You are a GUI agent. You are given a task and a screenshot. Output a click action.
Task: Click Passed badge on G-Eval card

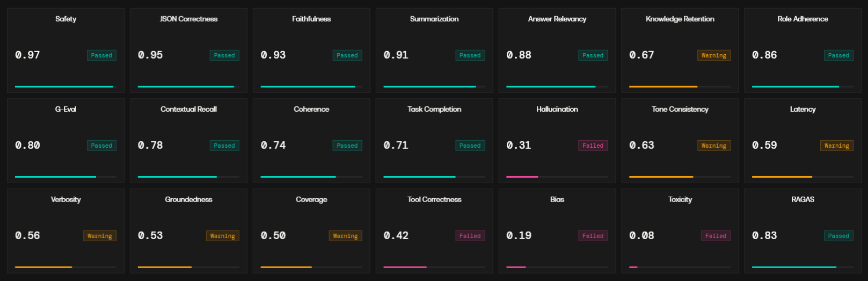tap(101, 146)
